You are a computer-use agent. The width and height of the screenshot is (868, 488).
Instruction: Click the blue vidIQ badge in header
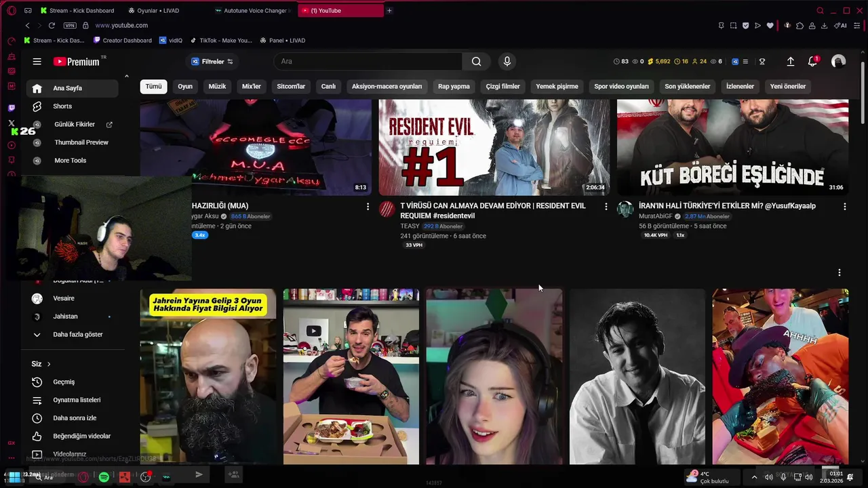pyautogui.click(x=735, y=62)
